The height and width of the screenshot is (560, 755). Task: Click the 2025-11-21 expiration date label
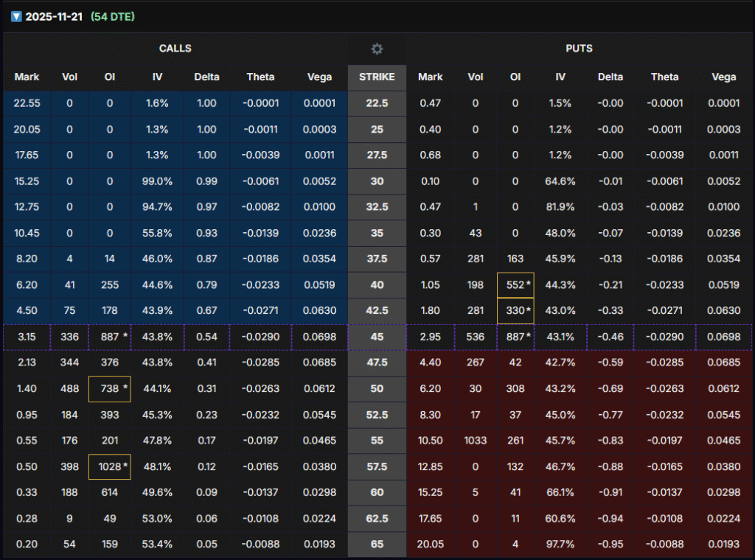point(54,16)
